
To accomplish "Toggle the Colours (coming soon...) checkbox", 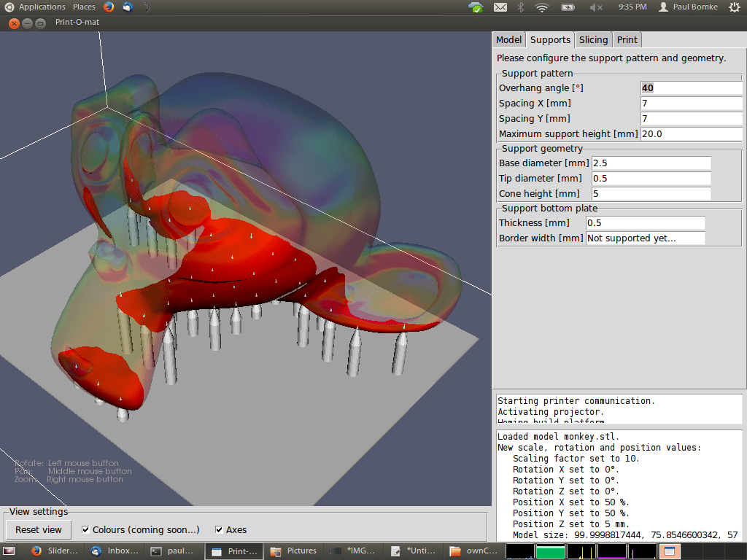I will point(86,530).
